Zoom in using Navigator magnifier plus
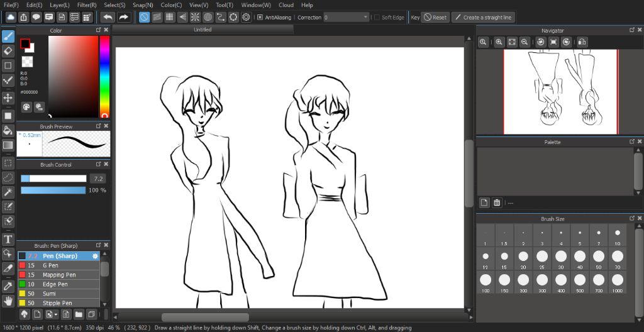The width and height of the screenshot is (644, 332). click(x=499, y=42)
